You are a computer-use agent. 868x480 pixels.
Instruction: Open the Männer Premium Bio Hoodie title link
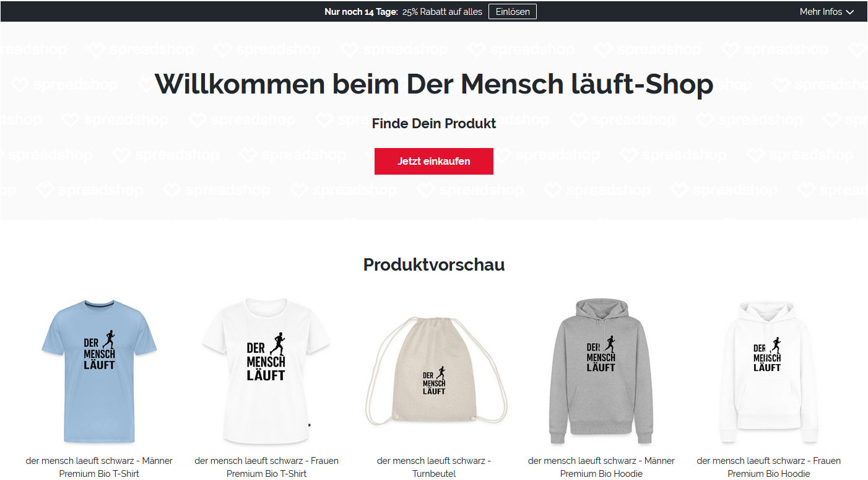point(601,467)
